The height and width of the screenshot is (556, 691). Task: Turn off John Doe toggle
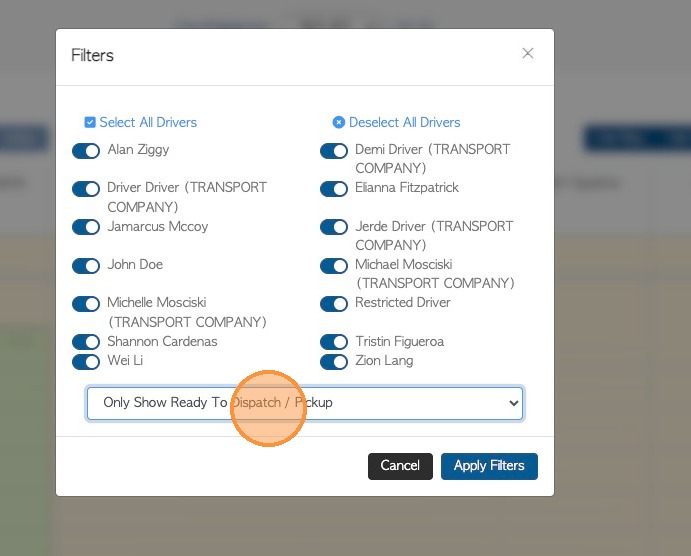pos(86,266)
